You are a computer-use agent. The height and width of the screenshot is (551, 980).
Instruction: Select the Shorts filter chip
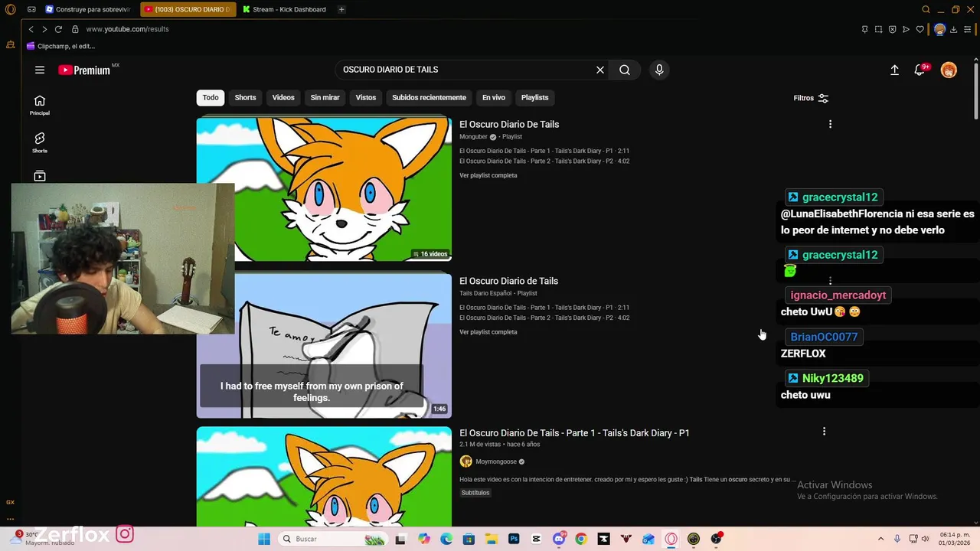pos(245,97)
